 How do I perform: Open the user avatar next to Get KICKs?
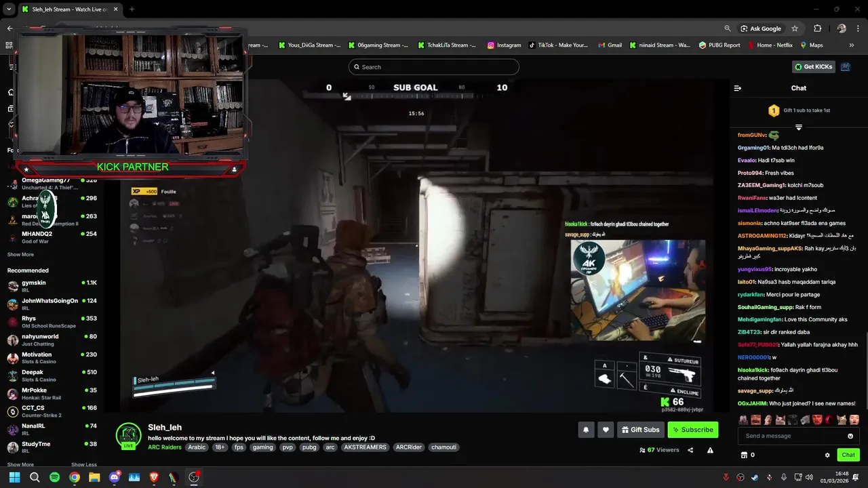(846, 66)
